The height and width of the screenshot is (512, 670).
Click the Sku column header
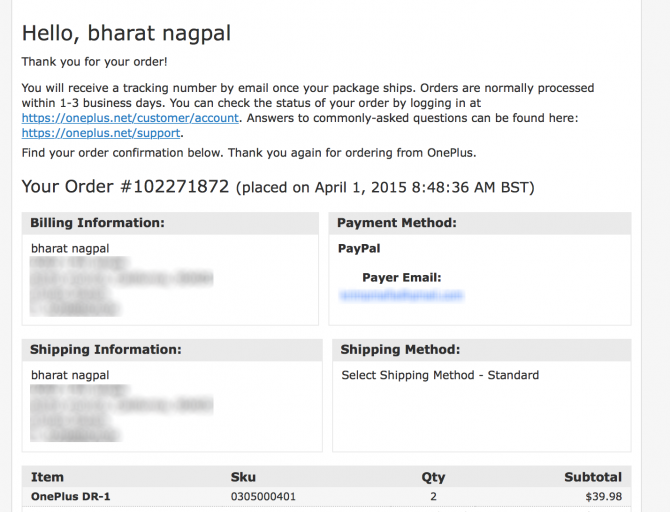pos(243,477)
